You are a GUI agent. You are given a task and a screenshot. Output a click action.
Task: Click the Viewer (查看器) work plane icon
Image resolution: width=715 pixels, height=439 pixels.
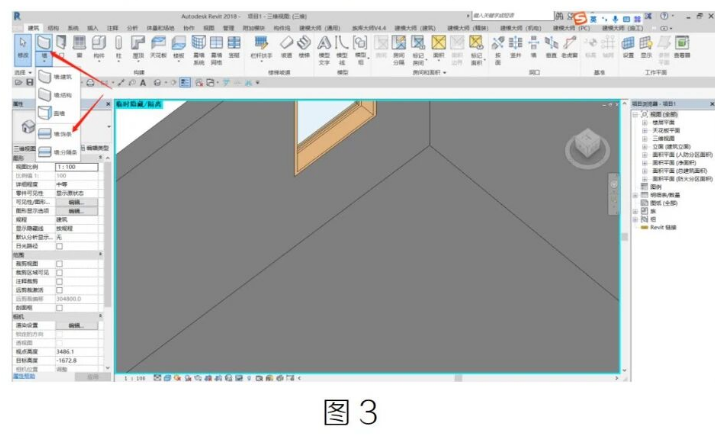(x=682, y=43)
